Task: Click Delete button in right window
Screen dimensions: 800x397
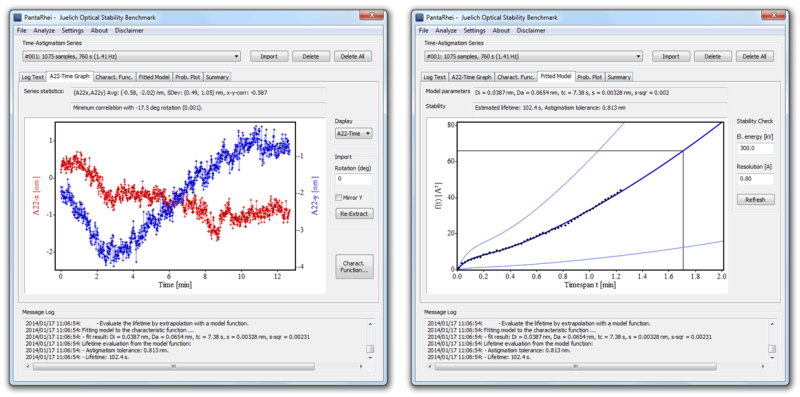Action: [713, 56]
